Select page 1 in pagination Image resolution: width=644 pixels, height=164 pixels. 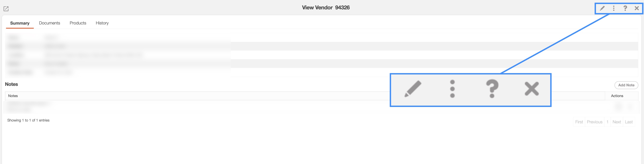click(607, 122)
